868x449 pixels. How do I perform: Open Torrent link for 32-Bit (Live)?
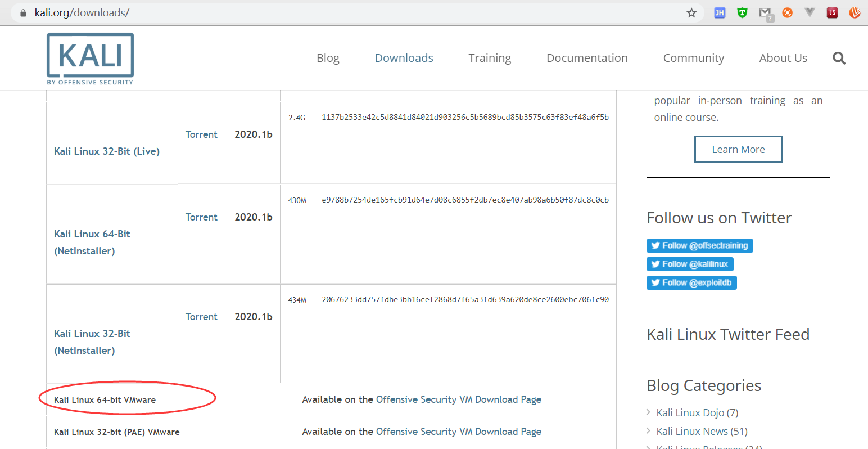201,134
